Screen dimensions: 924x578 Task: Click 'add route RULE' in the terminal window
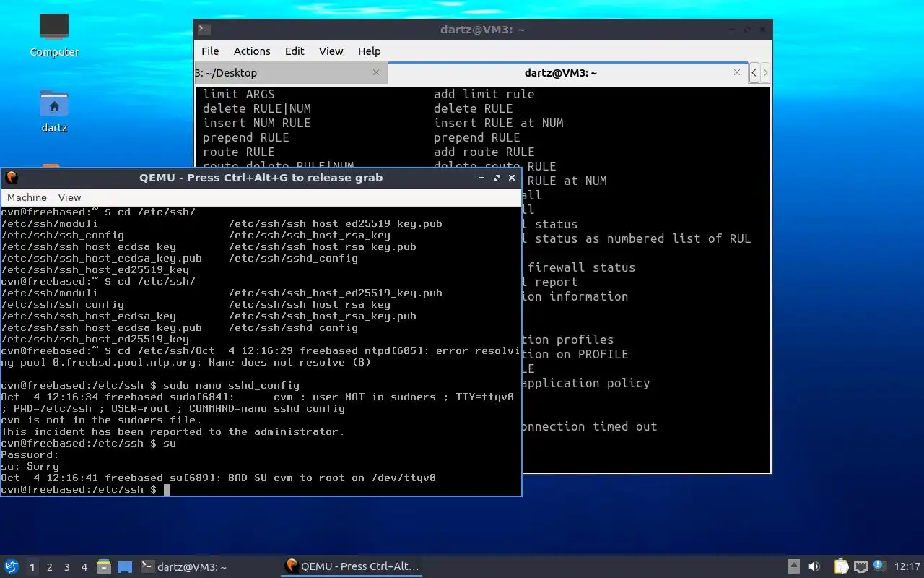tap(484, 152)
